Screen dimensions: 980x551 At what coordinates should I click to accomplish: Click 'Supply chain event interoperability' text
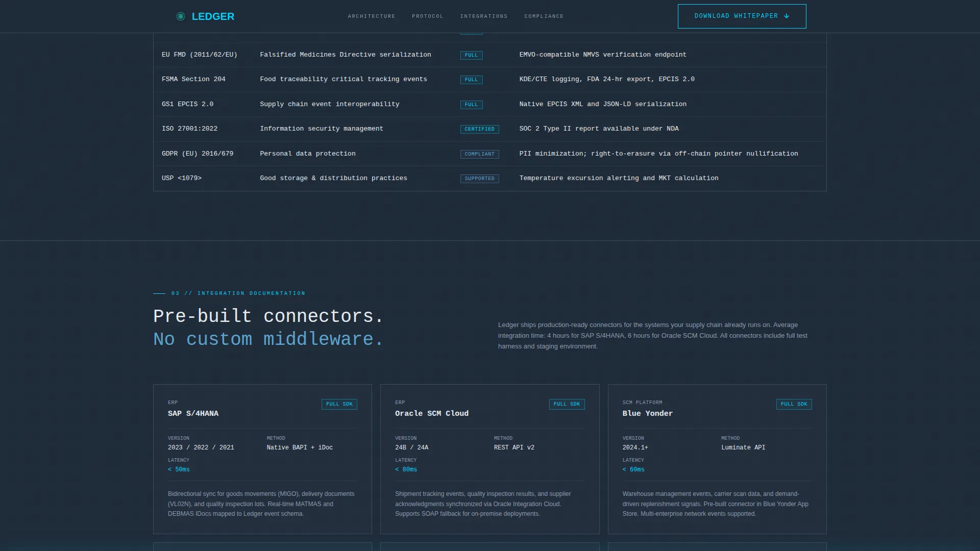[x=330, y=104]
